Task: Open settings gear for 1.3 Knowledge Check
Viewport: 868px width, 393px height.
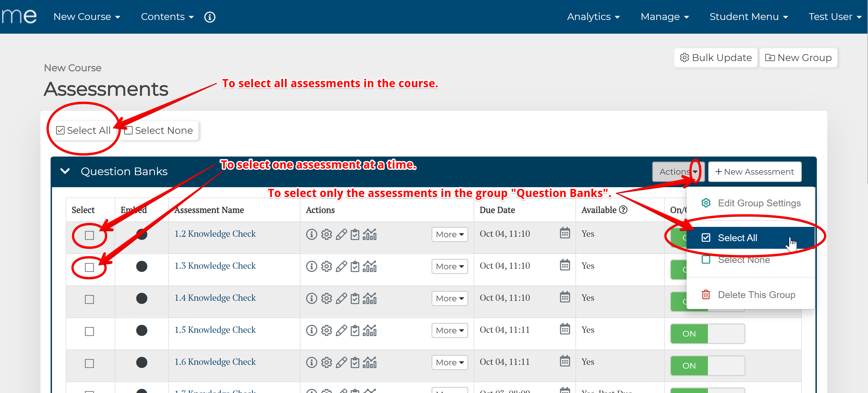Action: (x=326, y=266)
